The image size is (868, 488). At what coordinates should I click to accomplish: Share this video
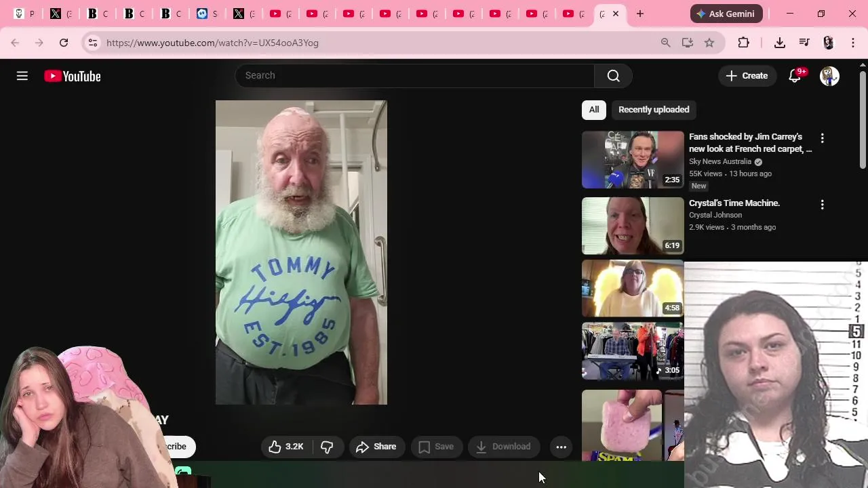point(376,447)
